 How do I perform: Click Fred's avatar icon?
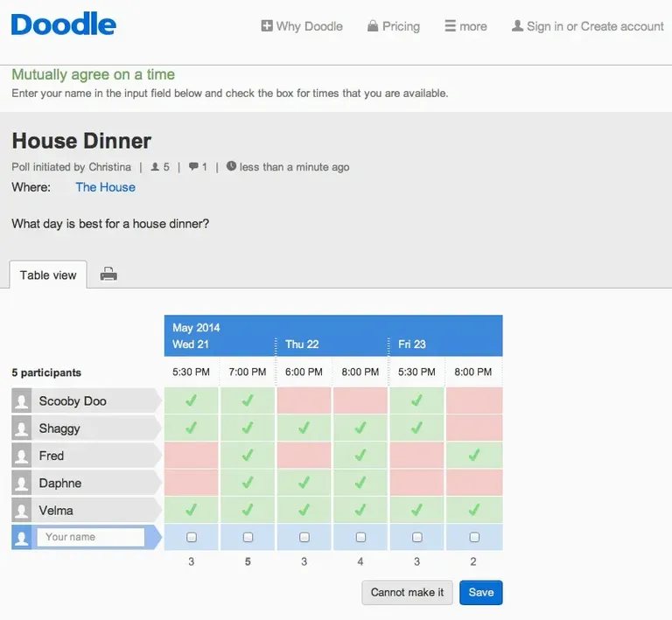[x=23, y=456]
